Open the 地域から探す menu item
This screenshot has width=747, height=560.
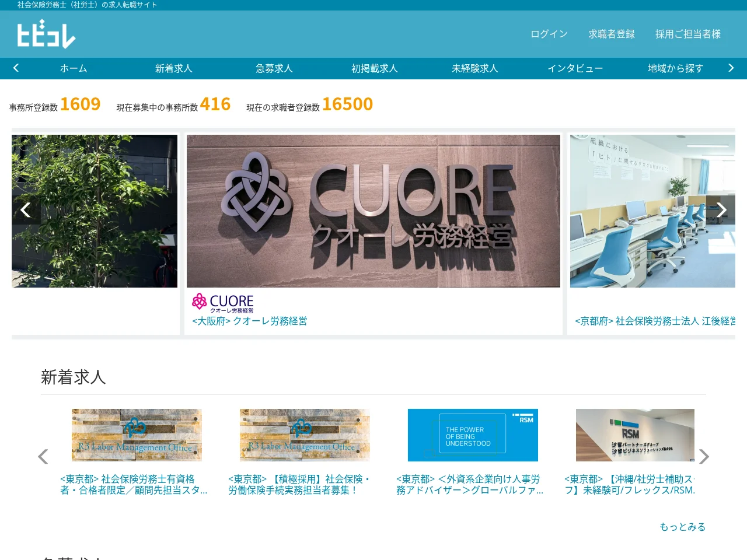click(676, 68)
